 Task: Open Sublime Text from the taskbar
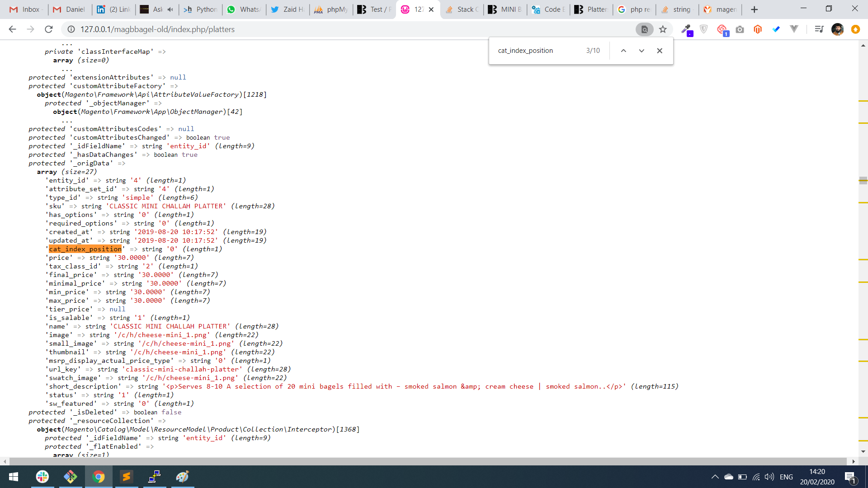coord(127,477)
